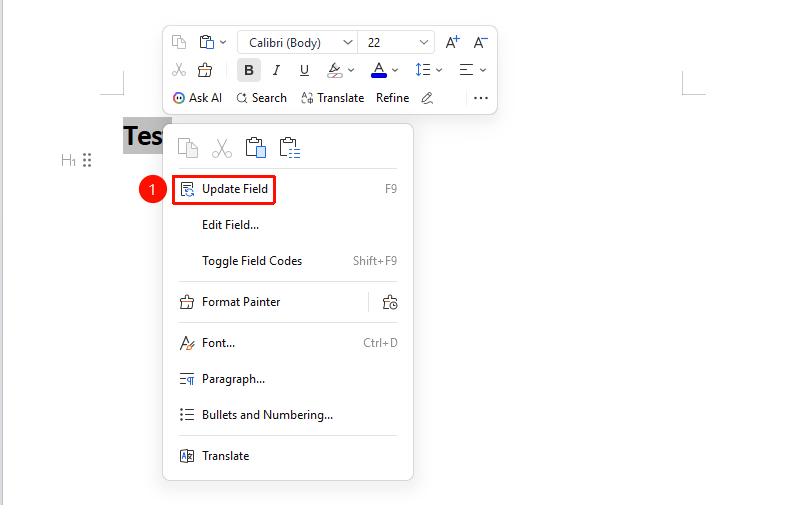Click the Cut icon in the context menu

pyautogui.click(x=221, y=148)
